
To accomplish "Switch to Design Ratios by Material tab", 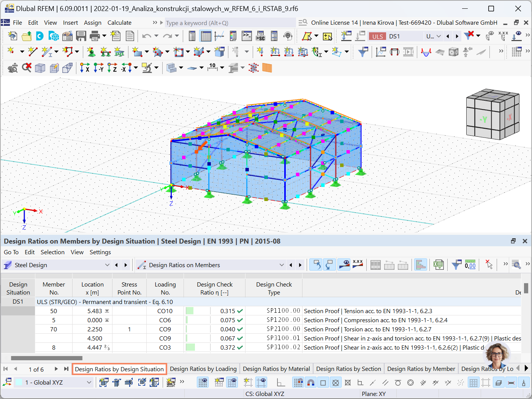I will coord(276,369).
